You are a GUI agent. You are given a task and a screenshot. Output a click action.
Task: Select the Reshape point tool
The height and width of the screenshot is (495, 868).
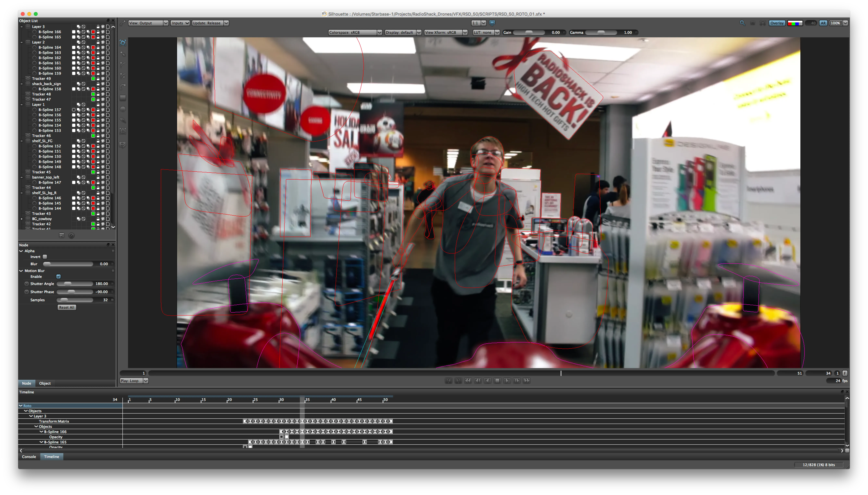tap(123, 54)
